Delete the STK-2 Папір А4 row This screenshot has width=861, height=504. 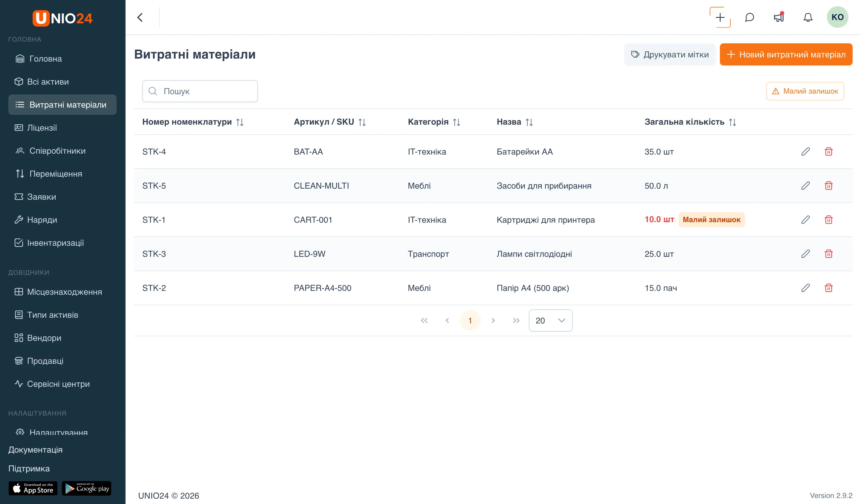pos(828,288)
